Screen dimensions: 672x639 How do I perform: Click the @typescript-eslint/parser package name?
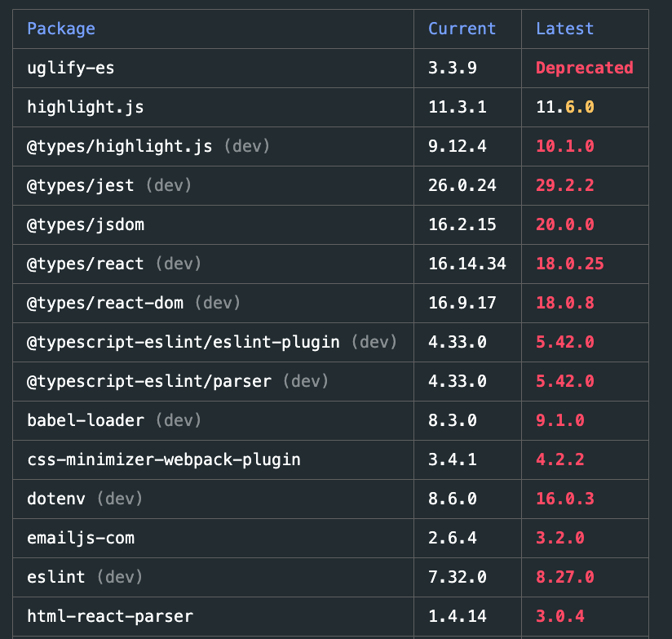[x=149, y=382]
